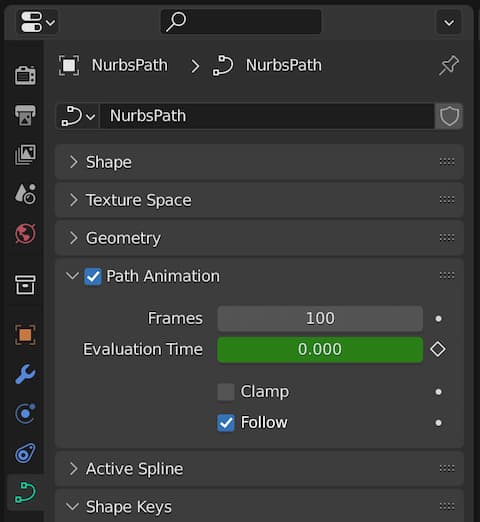
Task: Click the Evaluation Time keyframe diamond
Action: 438,349
